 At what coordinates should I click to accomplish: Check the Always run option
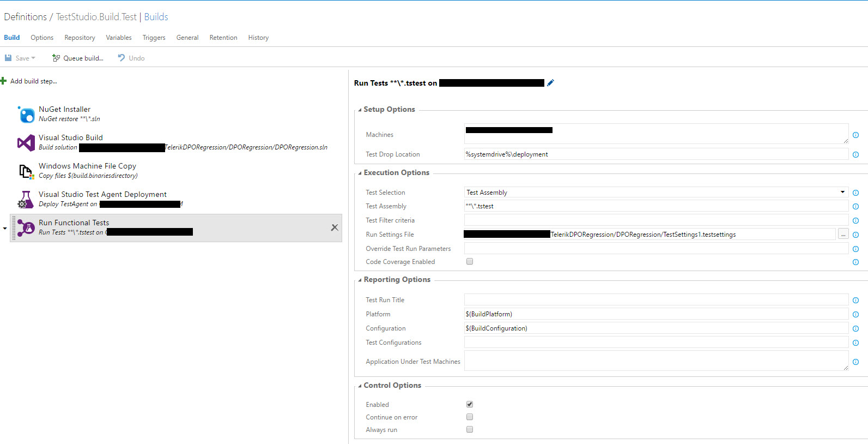[470, 430]
